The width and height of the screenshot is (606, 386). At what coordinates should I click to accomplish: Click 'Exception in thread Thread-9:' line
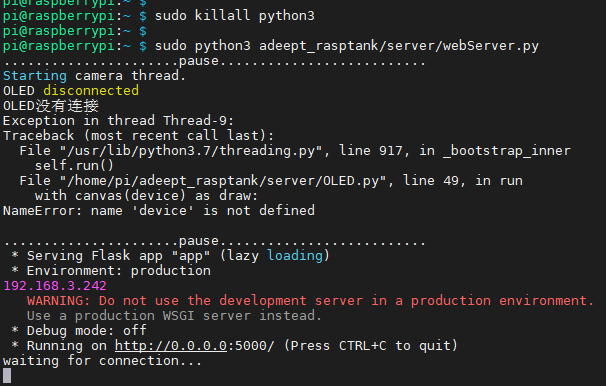[119, 121]
